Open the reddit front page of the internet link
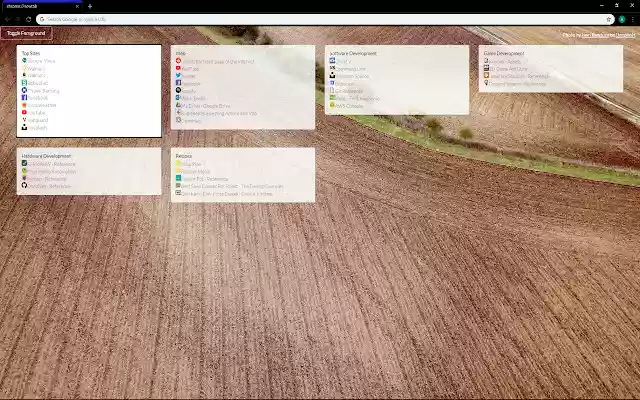Image resolution: width=640 pixels, height=400 pixels. pyautogui.click(x=218, y=61)
